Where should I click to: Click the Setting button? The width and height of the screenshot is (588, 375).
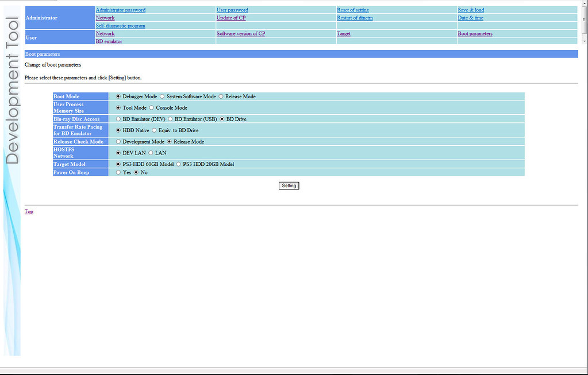point(289,185)
